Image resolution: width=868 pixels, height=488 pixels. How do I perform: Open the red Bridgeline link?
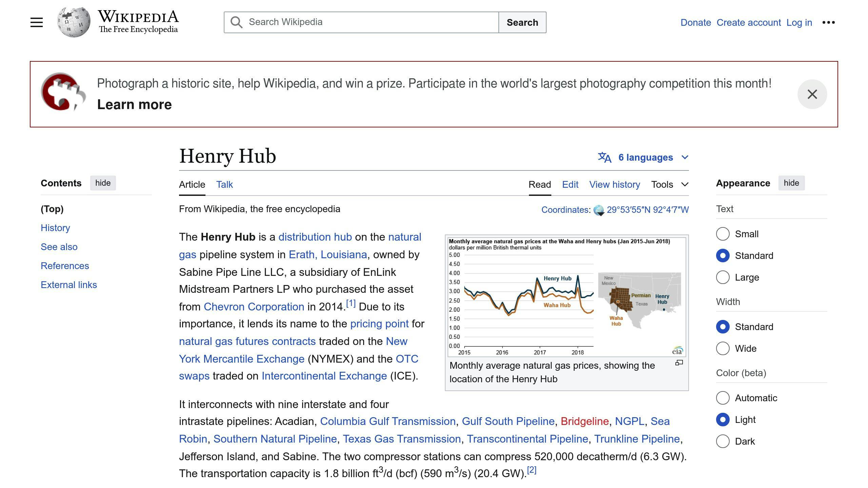pyautogui.click(x=585, y=421)
